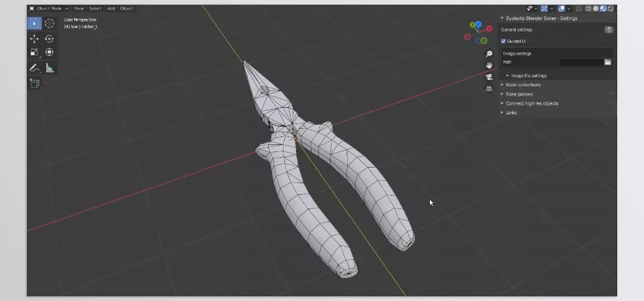This screenshot has width=644, height=301.
Task: Click the folder icon beside Path
Action: [608, 62]
